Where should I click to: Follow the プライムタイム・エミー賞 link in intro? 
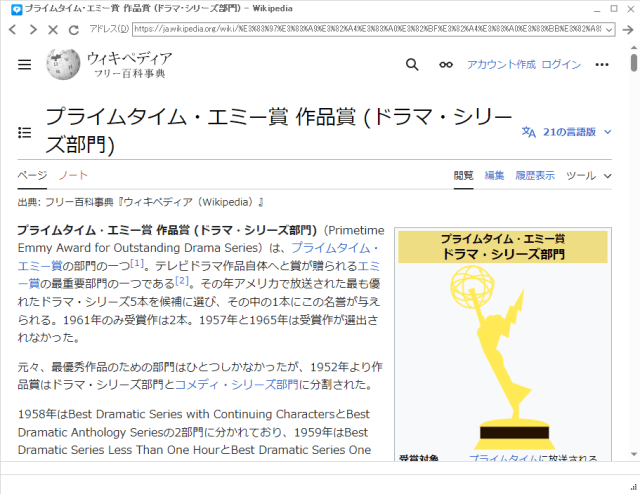point(335,248)
